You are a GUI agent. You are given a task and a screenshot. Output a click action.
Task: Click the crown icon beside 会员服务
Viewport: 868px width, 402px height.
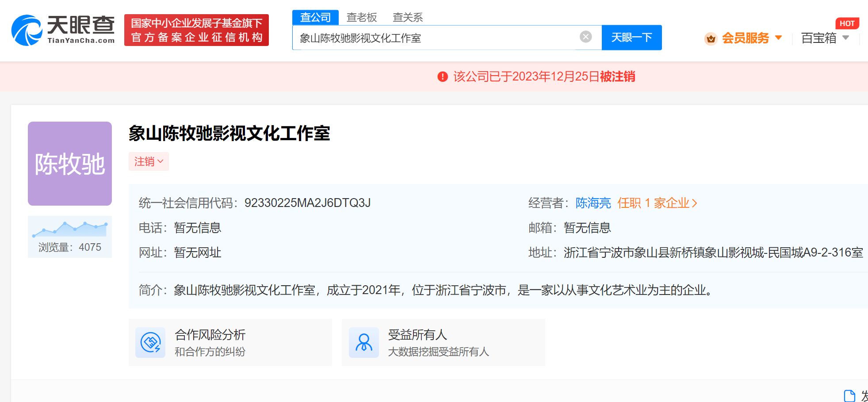(x=711, y=39)
